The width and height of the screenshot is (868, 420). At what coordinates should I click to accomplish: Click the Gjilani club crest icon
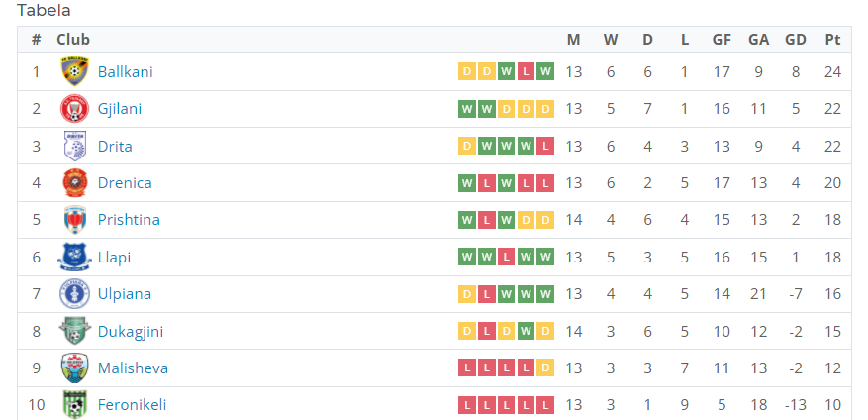[x=75, y=109]
